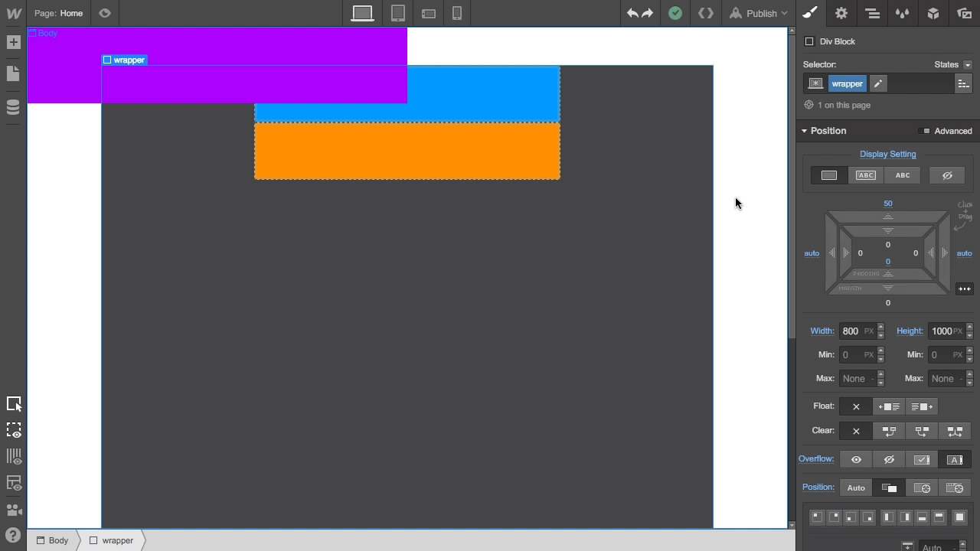Switch to mobile landscape breakpoint view
Image resolution: width=980 pixels, height=551 pixels.
tap(429, 13)
